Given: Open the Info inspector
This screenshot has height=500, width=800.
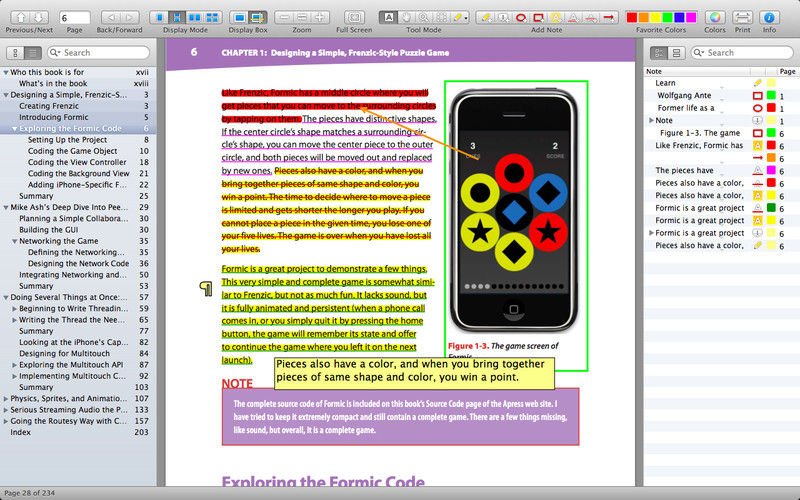Looking at the screenshot, I should click(x=769, y=17).
